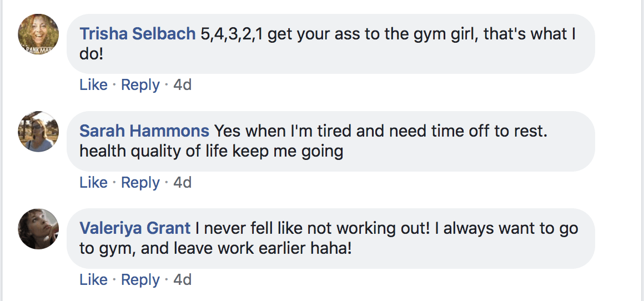Open the 4d timestamp under Valeriya's comment

182,280
